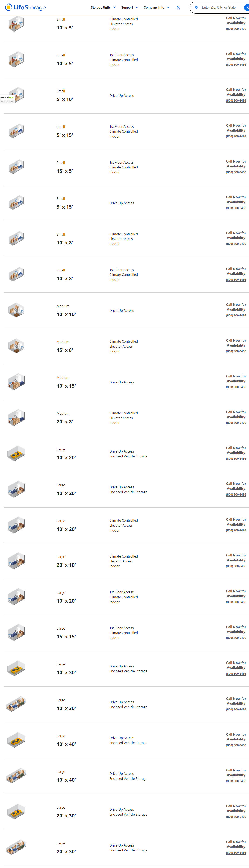This screenshot has width=249, height=868.
Task: Click the Large 15' x 15' unit illustration
Action: (x=16, y=632)
